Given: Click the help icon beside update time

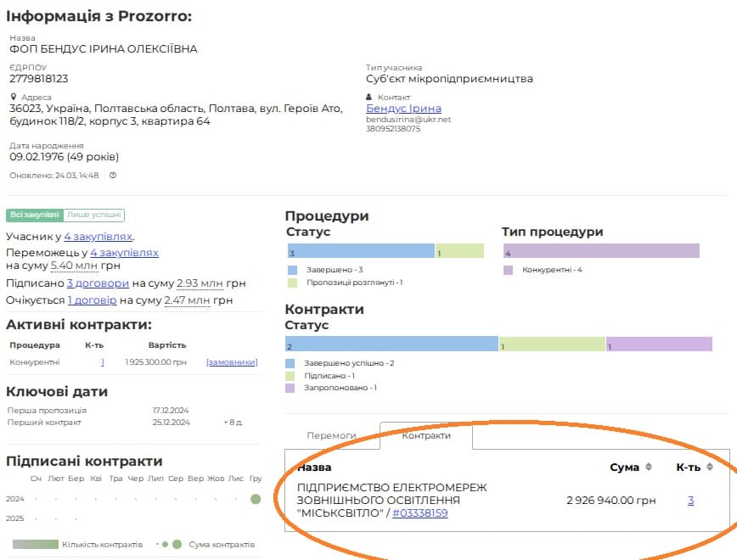Looking at the screenshot, I should click(113, 176).
